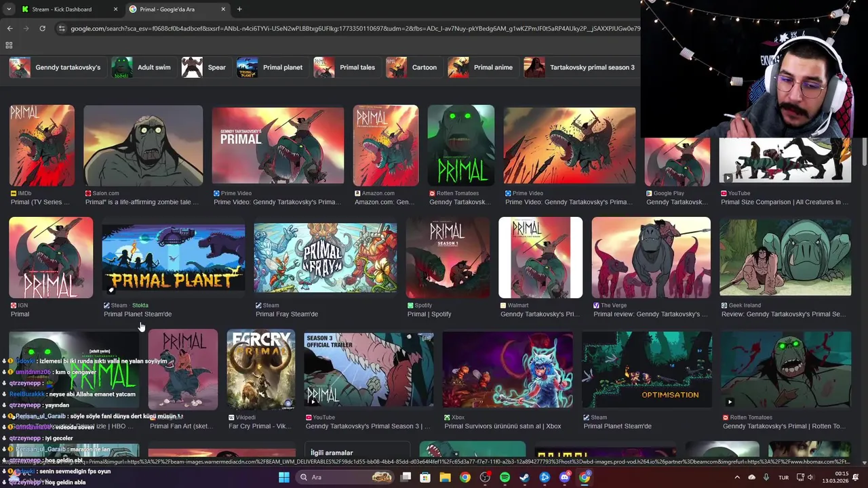Open the Salon.com zombie tale image

[143, 145]
